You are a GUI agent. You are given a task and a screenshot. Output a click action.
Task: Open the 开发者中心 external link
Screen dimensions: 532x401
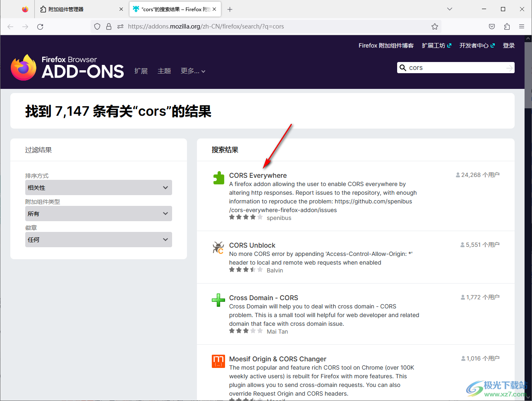click(x=477, y=45)
